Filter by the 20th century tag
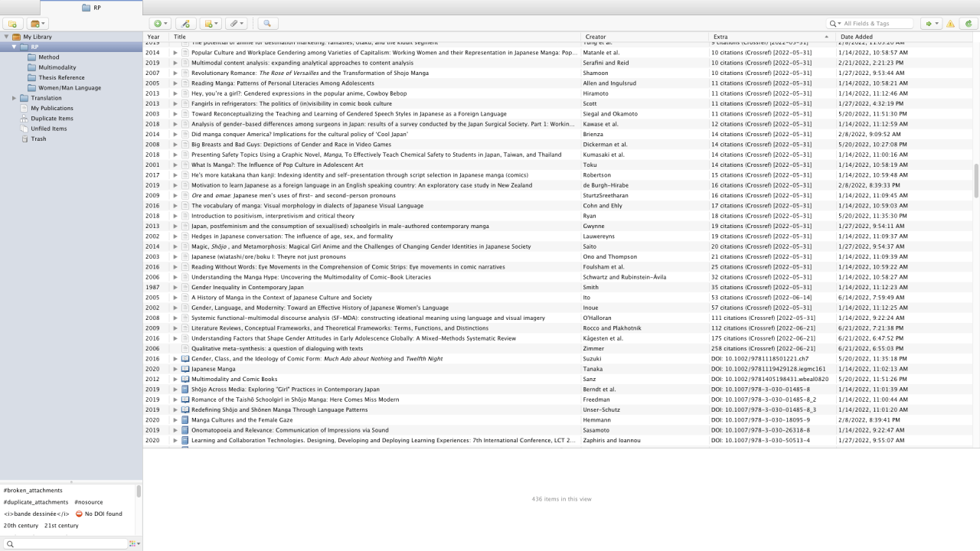 [x=21, y=526]
